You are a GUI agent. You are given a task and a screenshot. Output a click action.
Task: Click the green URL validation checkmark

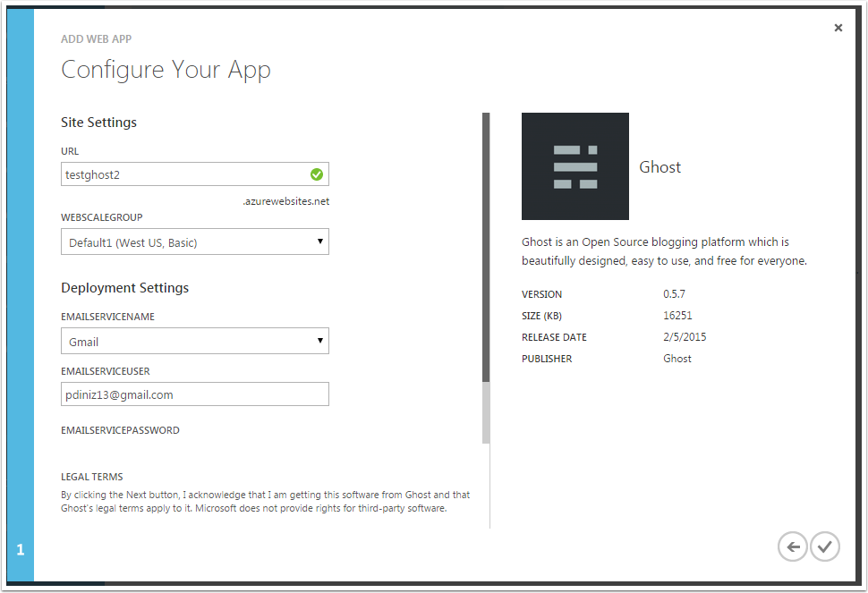[317, 174]
